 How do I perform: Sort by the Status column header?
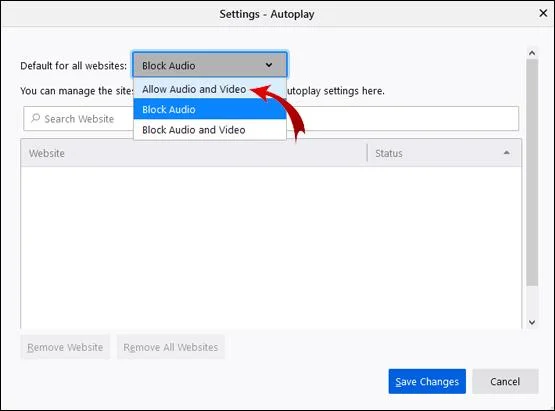pos(444,153)
